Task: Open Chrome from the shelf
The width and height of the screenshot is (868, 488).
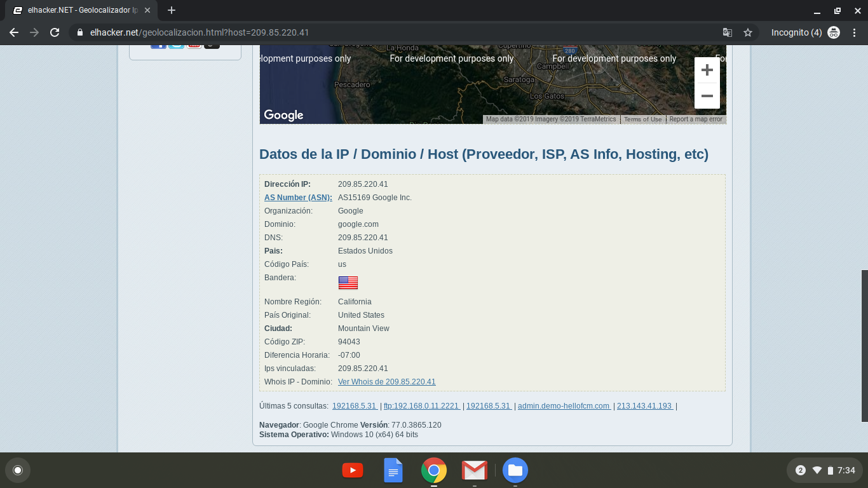Action: coord(434,470)
